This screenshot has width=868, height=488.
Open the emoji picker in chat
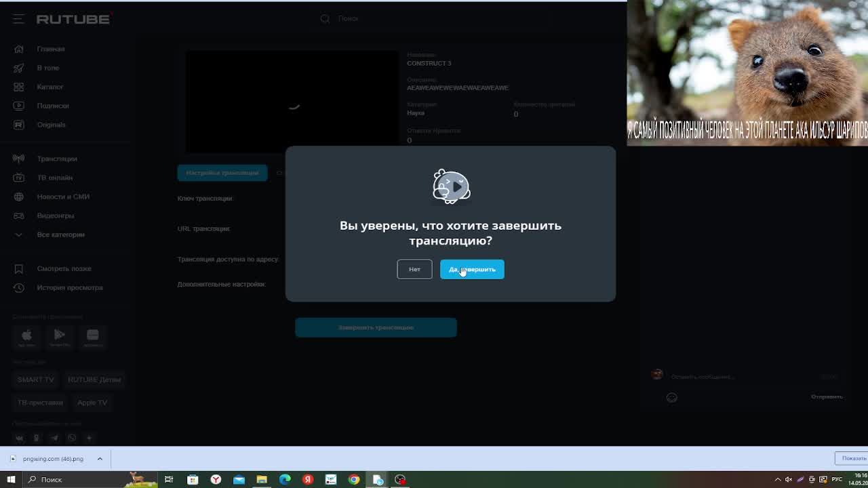click(x=672, y=397)
